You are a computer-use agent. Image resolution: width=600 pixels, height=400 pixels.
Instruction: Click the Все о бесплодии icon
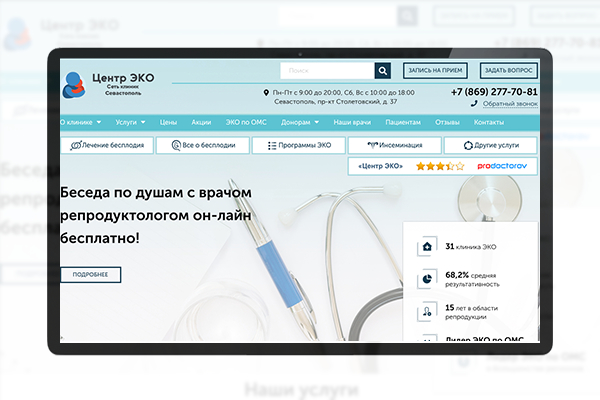[176, 145]
